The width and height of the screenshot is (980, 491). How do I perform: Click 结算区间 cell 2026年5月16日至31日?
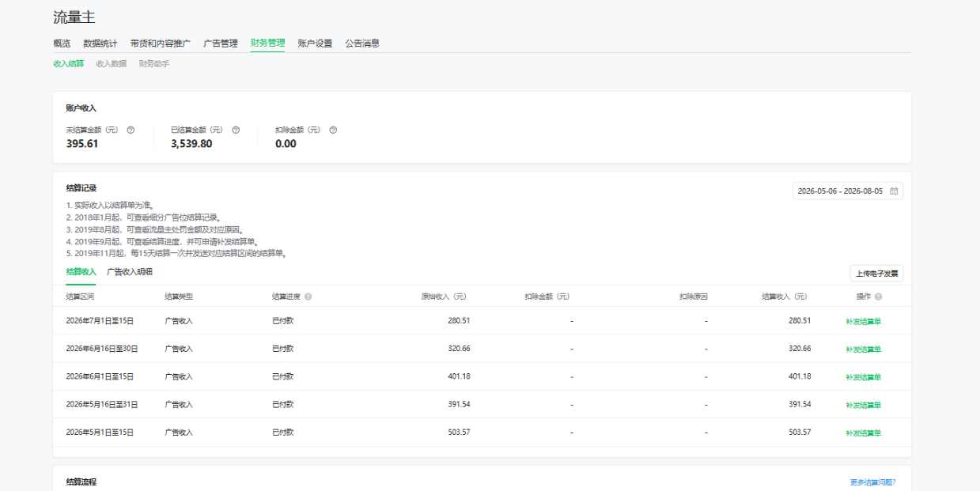(x=102, y=404)
